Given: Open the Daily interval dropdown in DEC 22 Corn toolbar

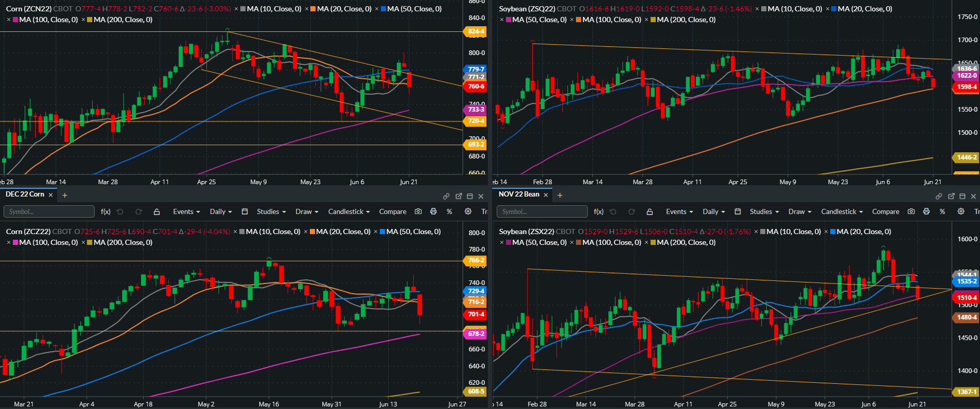Looking at the screenshot, I should 221,211.
